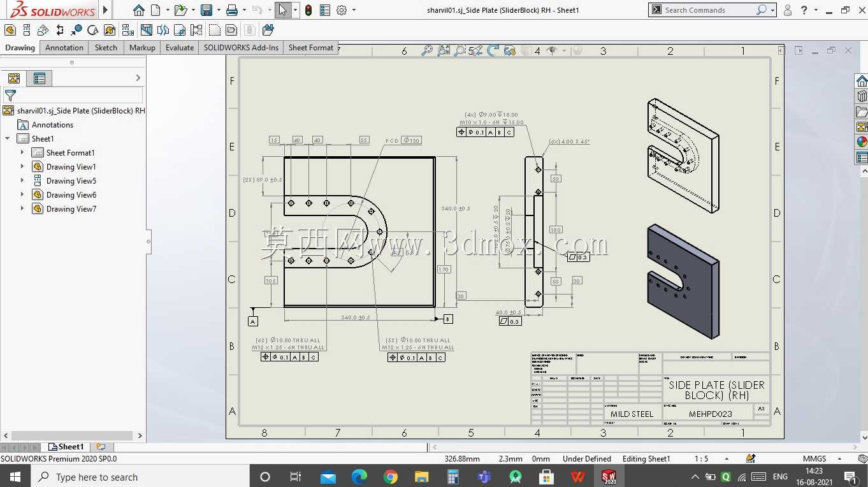The height and width of the screenshot is (487, 868).
Task: Open the Markup ribbon tab
Action: (x=142, y=48)
